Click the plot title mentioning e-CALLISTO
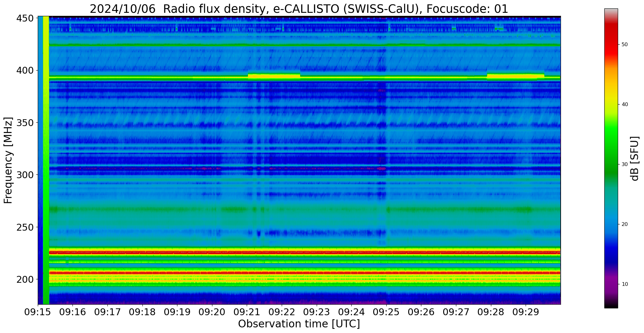 coord(299,9)
